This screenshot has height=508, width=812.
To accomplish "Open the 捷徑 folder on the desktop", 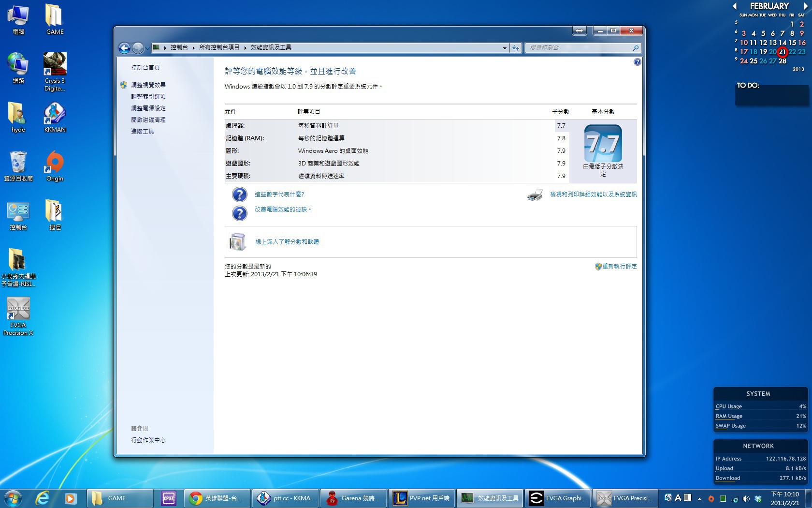I will [55, 215].
